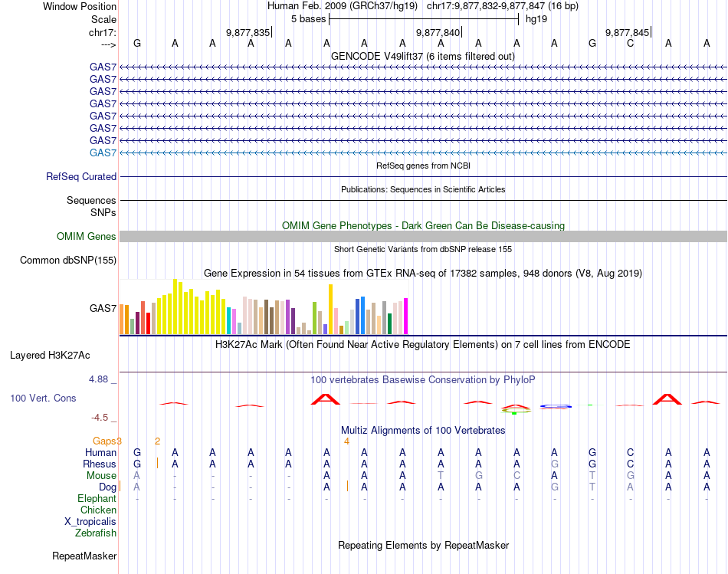Click the "X_tropicalis" species row label
This screenshot has height=574, width=728.
click(x=90, y=522)
